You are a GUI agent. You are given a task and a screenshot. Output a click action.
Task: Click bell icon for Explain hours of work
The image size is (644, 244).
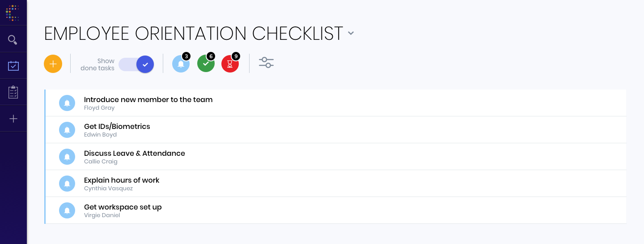point(67,184)
